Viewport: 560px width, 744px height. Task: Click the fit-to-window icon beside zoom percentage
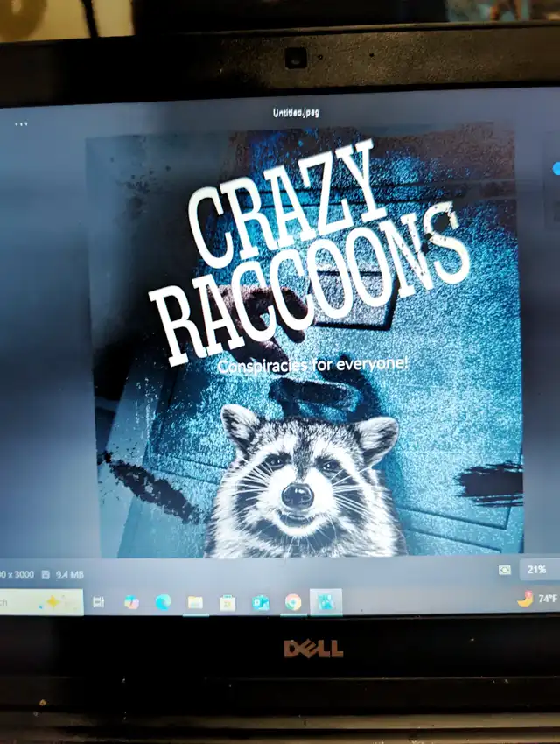pos(504,570)
